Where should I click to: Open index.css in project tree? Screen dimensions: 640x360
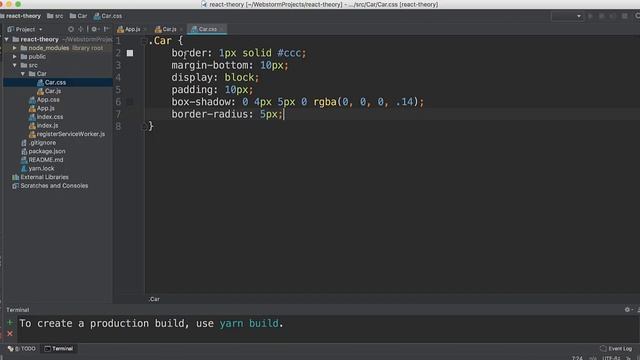pos(46,117)
